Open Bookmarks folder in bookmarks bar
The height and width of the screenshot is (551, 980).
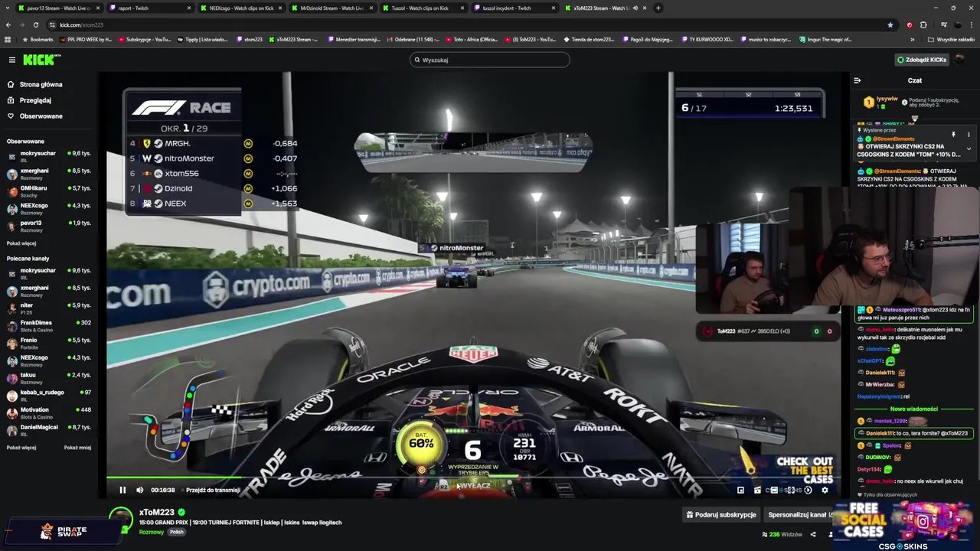click(x=38, y=39)
